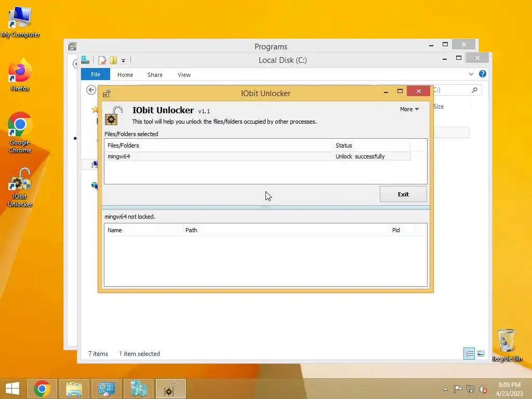
Task: Click the search magnifier in Local Disk window
Action: click(x=475, y=90)
